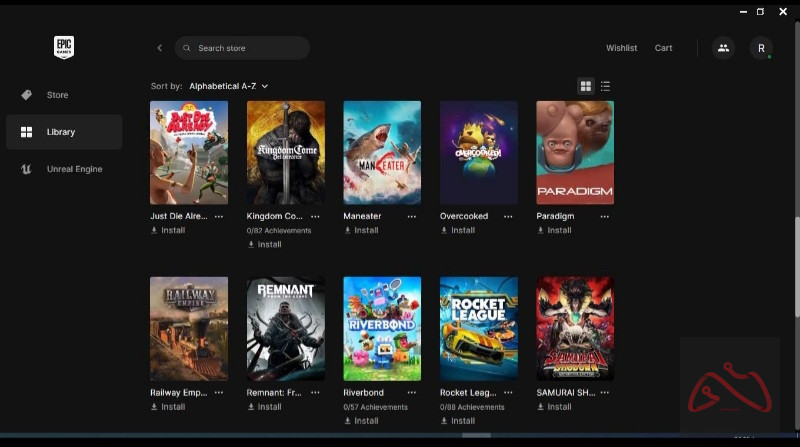Open the options menu for Maneater
This screenshot has width=800, height=447.
click(x=411, y=216)
